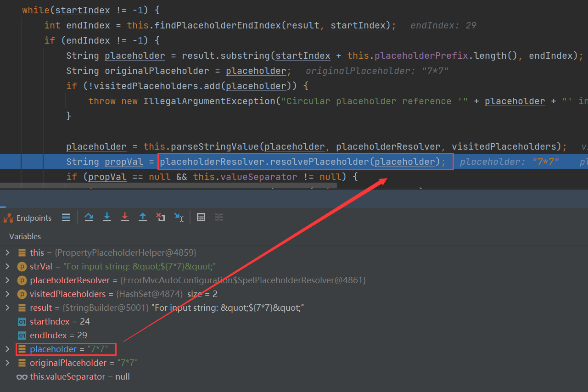Viewport: 588px width, 392px height.
Task: Click the visitedPlaceholders HashSet entry
Action: click(x=67, y=294)
